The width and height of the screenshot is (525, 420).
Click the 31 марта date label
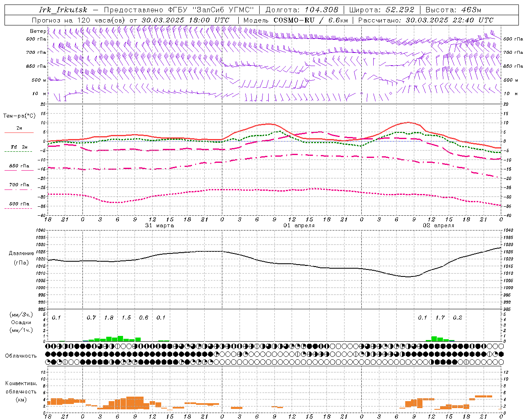[x=160, y=226]
